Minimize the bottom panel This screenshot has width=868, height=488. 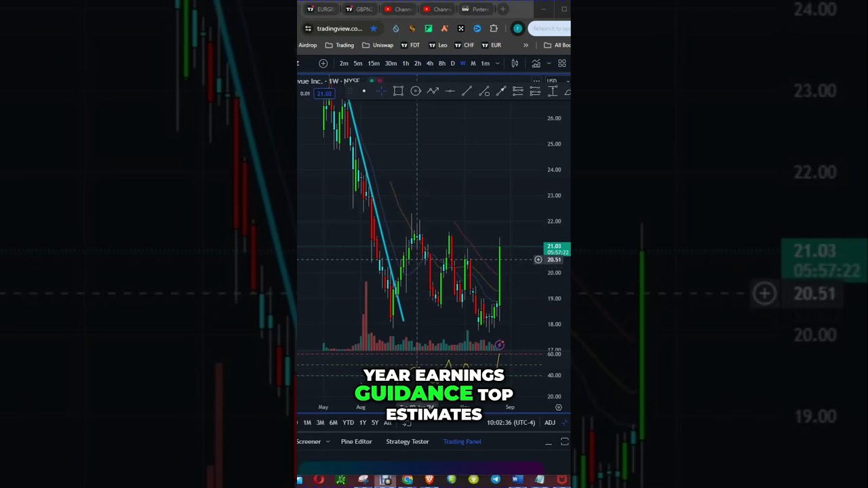[x=549, y=443]
